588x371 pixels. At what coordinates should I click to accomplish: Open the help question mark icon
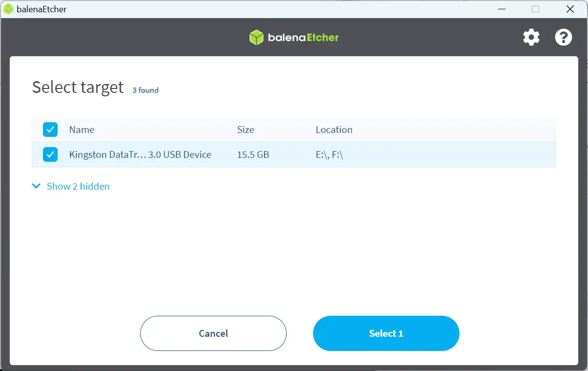[x=564, y=37]
